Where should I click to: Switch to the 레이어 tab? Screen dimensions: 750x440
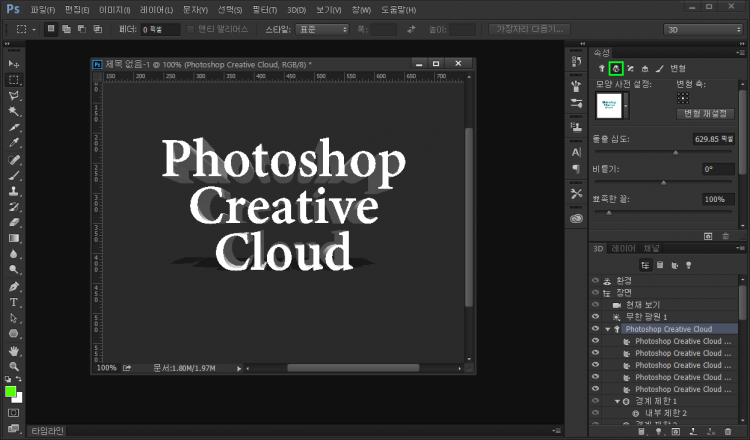(x=623, y=247)
